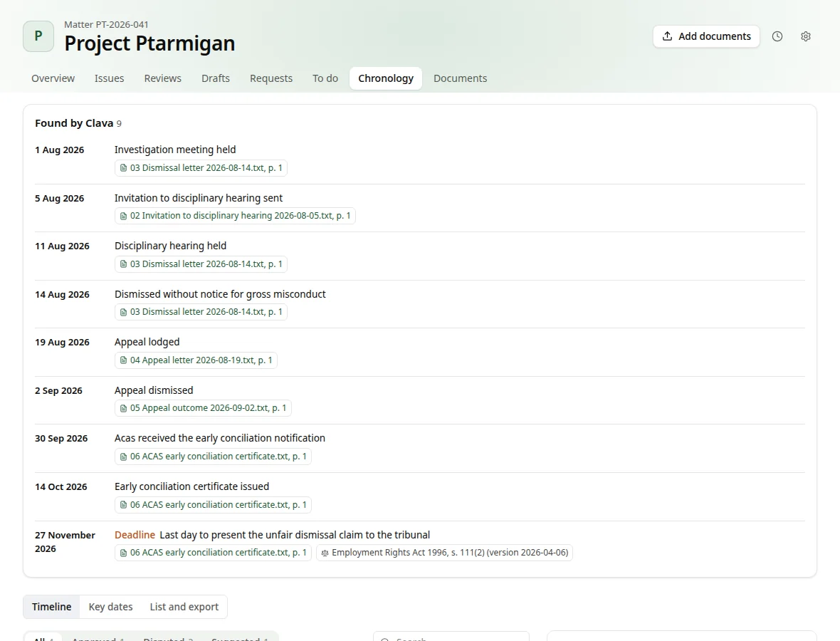Image resolution: width=840 pixels, height=641 pixels.
Task: Open Employment Rights Act 1996 s. 111(2) citation
Action: 445,553
